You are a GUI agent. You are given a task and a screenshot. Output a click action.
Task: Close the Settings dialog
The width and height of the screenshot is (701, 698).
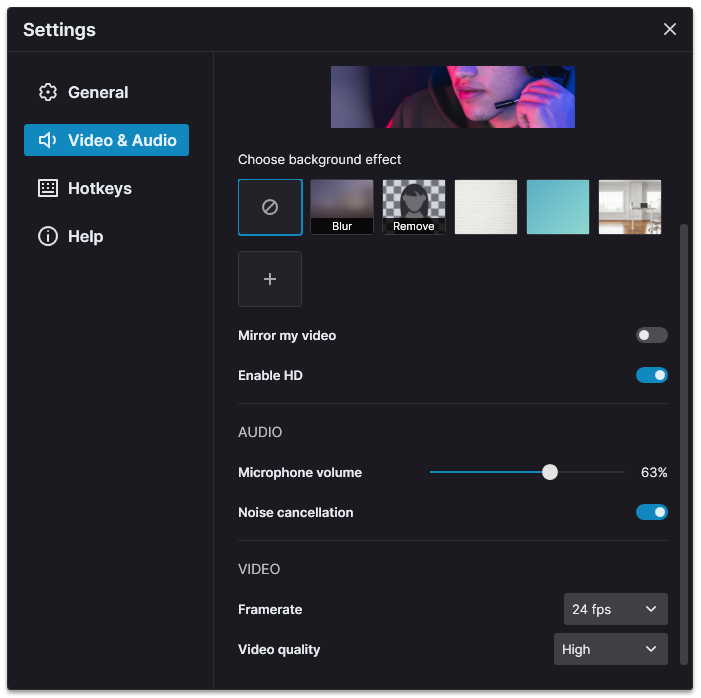click(x=669, y=29)
